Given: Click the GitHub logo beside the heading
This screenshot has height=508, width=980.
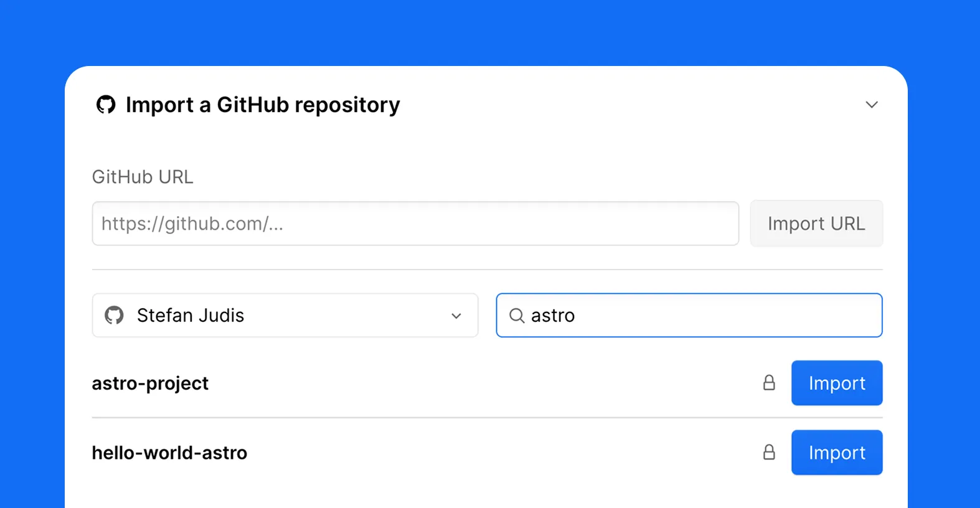Looking at the screenshot, I should (x=106, y=105).
